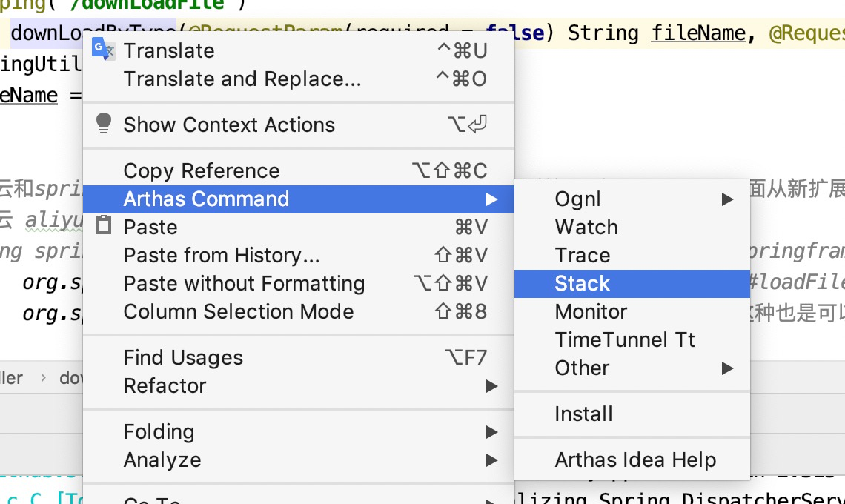Click Find Usages menu entry
This screenshot has width=845, height=504.
[183, 358]
